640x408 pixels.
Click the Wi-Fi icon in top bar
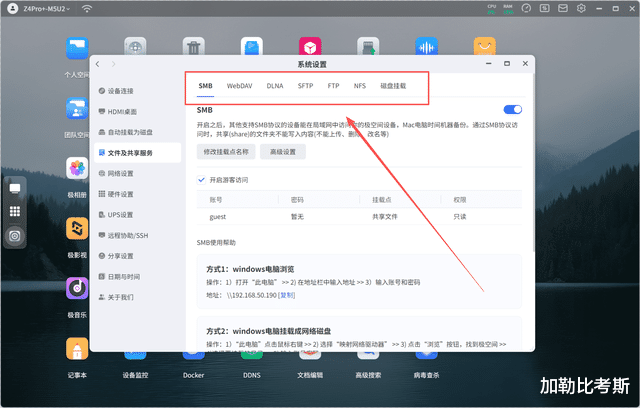[x=87, y=9]
